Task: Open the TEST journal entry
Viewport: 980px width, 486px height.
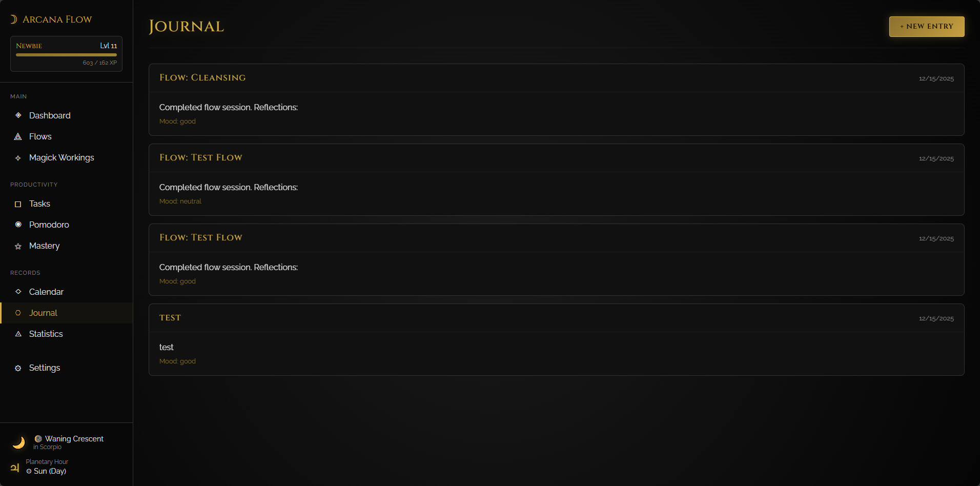Action: click(557, 339)
